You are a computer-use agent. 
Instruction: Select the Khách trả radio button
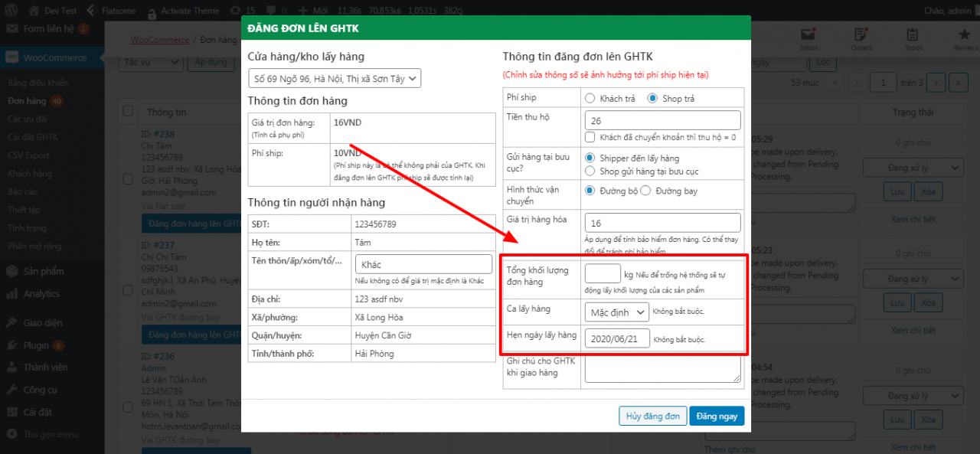tap(590, 99)
